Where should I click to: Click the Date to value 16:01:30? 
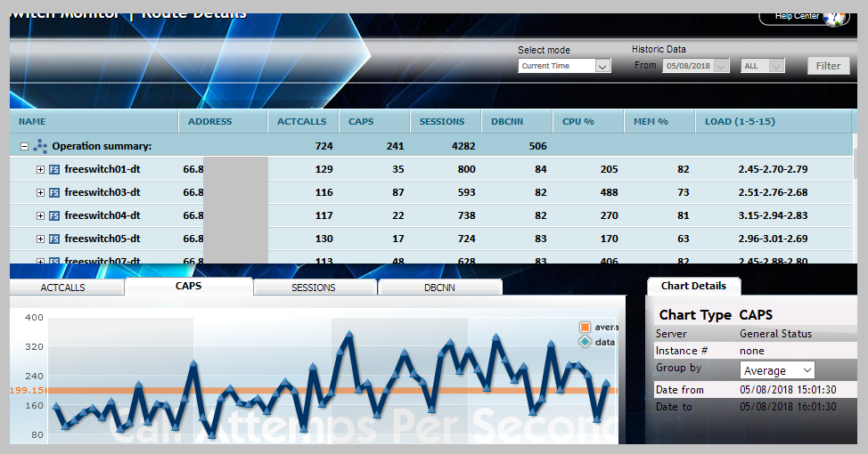pos(788,407)
